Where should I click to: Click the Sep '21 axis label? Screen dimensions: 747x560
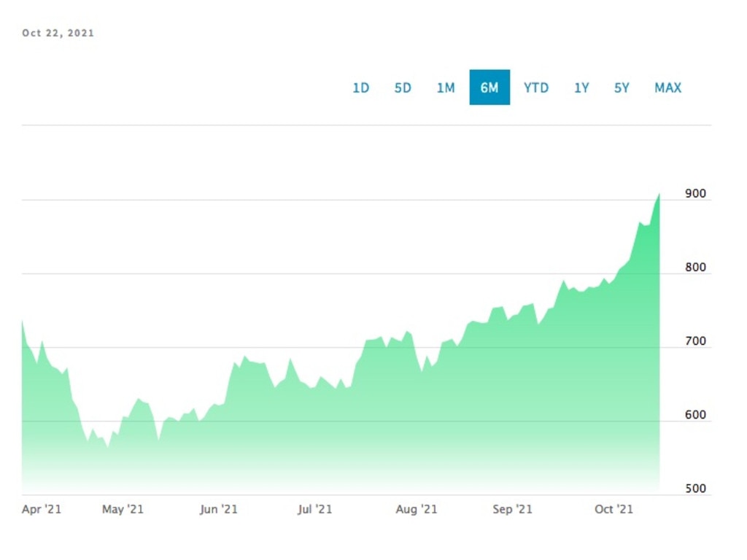click(512, 509)
